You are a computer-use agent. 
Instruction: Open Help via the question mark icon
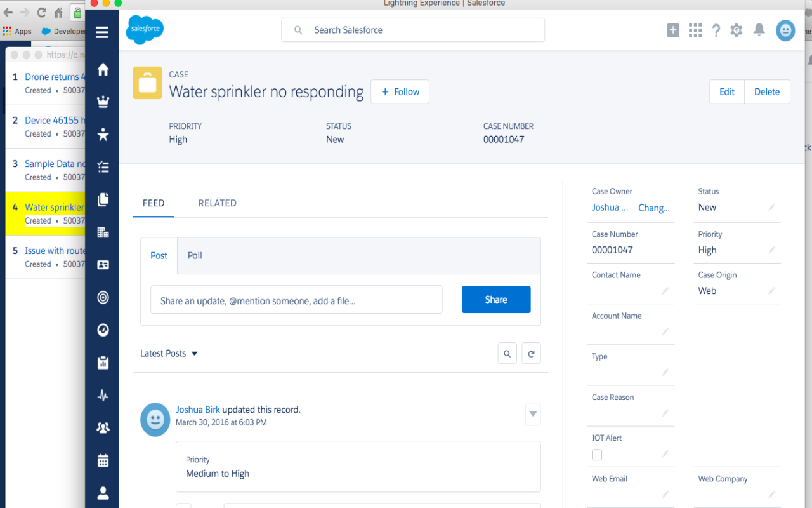[716, 30]
